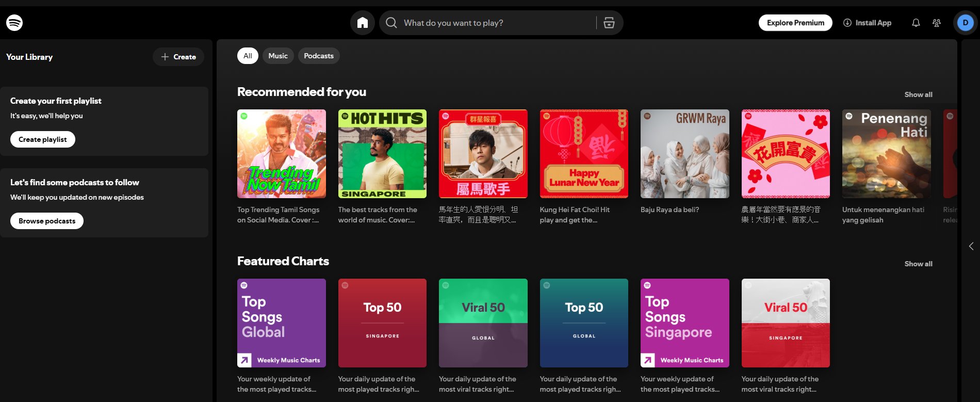Click Explore Premium button

(x=795, y=23)
